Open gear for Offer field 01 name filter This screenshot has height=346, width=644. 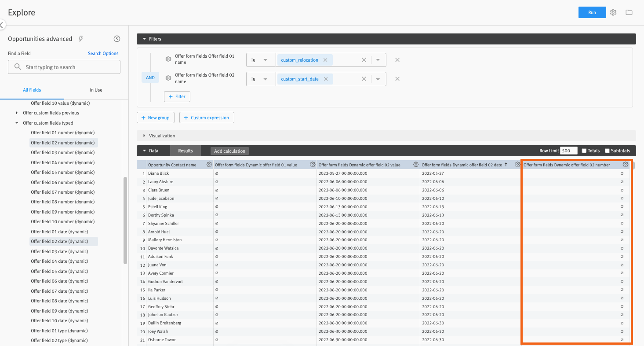168,59
